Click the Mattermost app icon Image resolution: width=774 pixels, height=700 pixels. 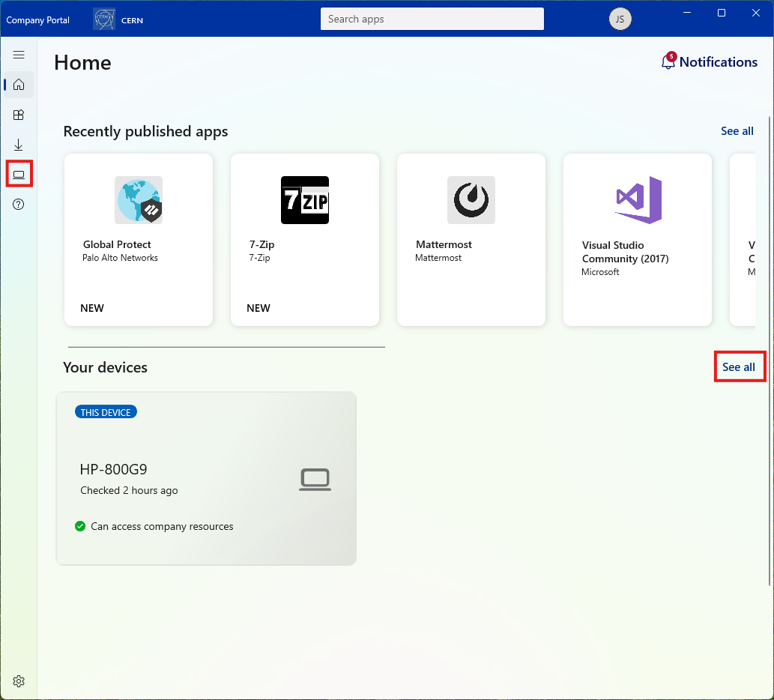pyautogui.click(x=471, y=200)
